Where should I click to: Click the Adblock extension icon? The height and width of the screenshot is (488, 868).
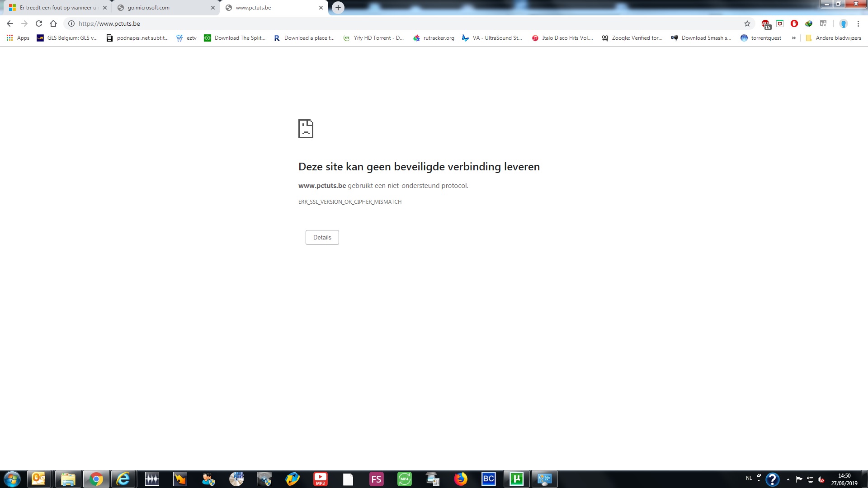tap(794, 23)
